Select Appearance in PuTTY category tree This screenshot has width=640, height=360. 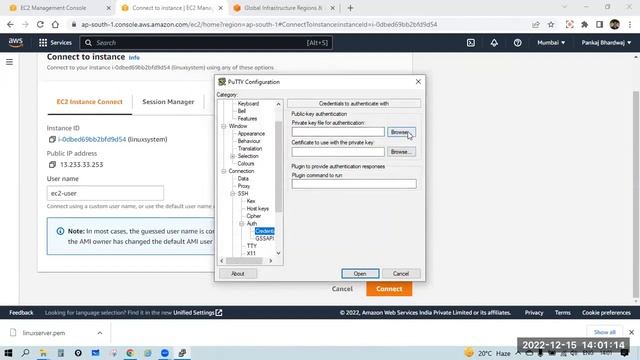251,133
